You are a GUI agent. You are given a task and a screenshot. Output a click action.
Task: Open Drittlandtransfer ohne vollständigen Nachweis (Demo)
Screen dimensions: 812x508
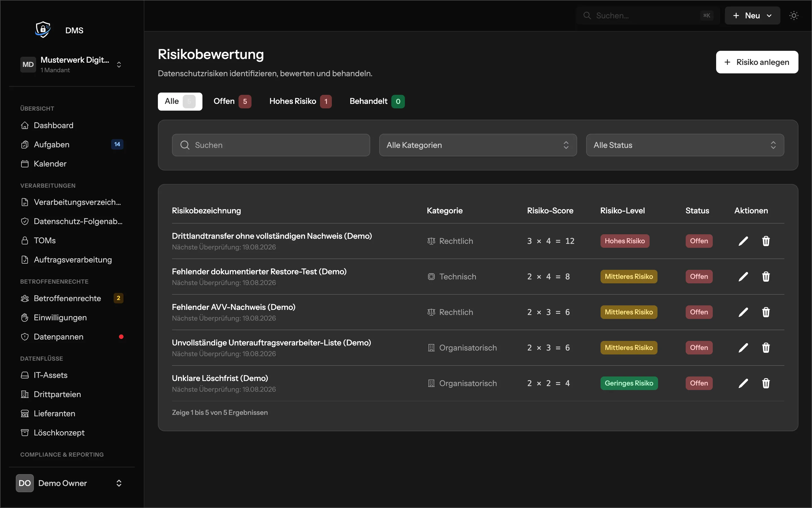click(272, 236)
